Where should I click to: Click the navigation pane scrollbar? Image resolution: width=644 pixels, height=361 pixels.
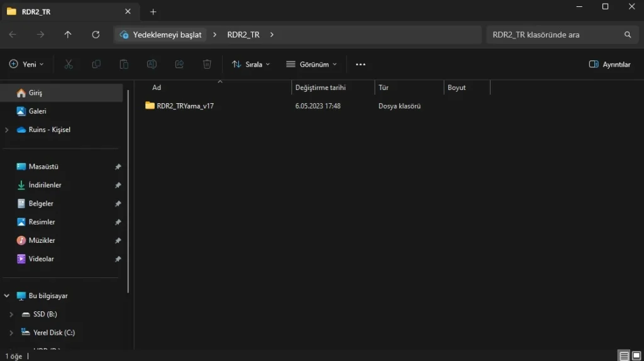point(128,191)
